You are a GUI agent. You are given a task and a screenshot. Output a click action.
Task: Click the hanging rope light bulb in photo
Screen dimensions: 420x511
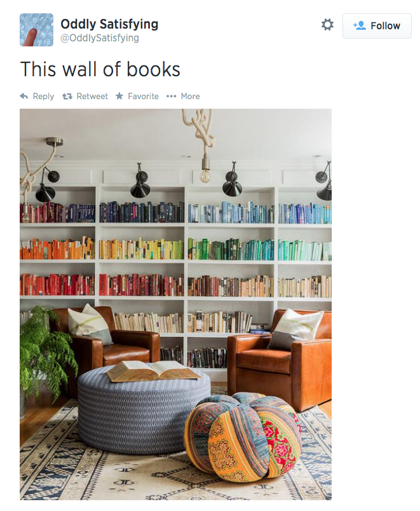coord(205,176)
